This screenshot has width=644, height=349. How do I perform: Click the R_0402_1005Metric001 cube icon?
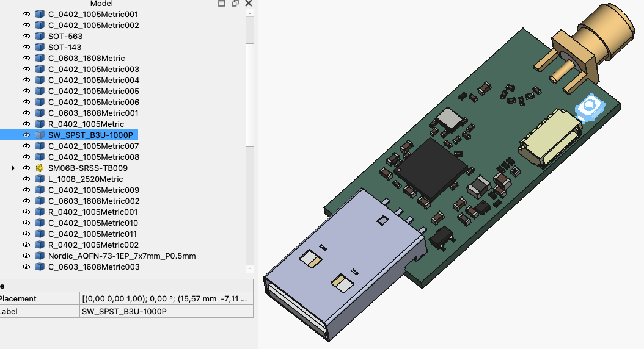point(40,212)
